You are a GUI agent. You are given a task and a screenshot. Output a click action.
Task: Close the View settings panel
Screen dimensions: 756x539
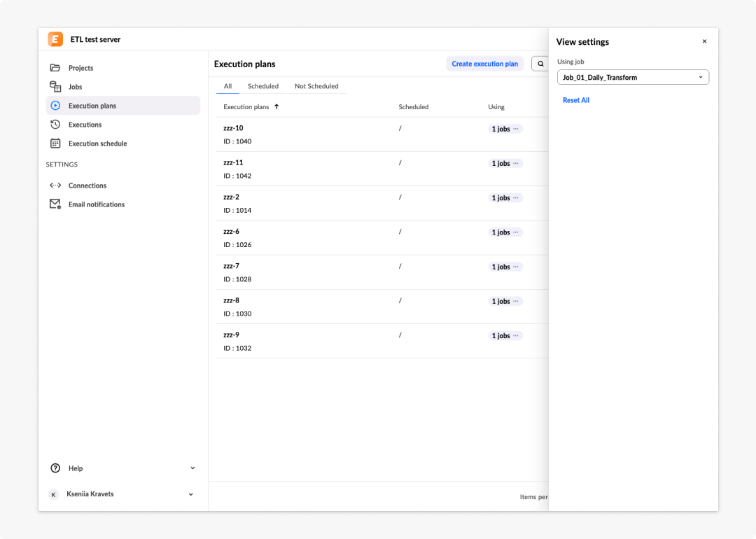click(x=704, y=41)
